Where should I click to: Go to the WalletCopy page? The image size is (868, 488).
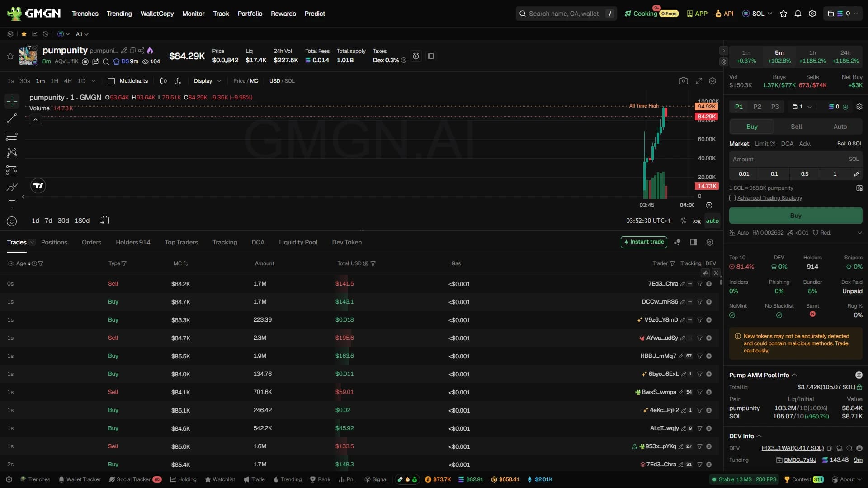157,14
